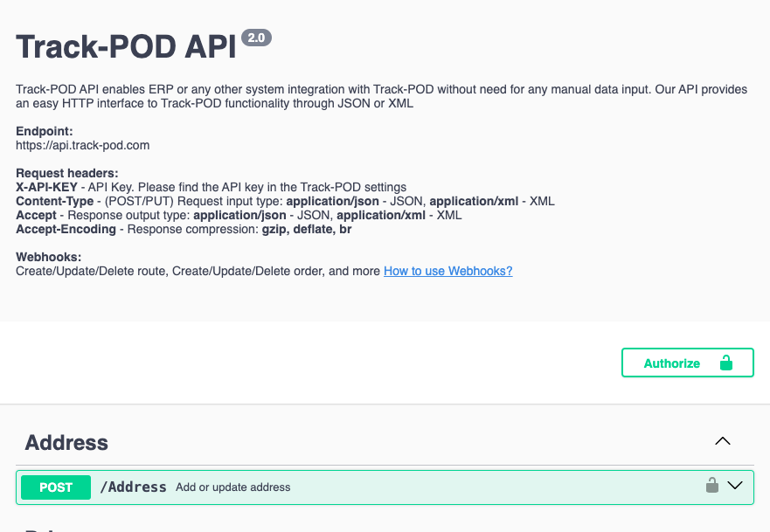
Task: Click the Authorize button
Action: click(x=688, y=363)
